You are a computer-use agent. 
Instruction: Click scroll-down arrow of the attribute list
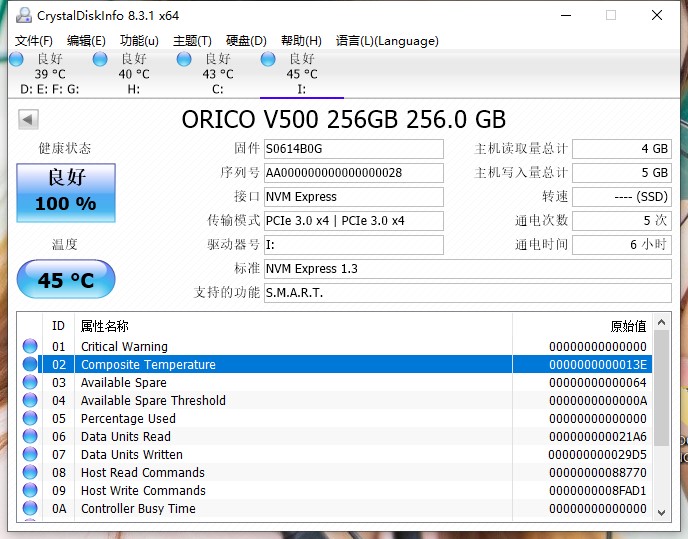[x=661, y=511]
